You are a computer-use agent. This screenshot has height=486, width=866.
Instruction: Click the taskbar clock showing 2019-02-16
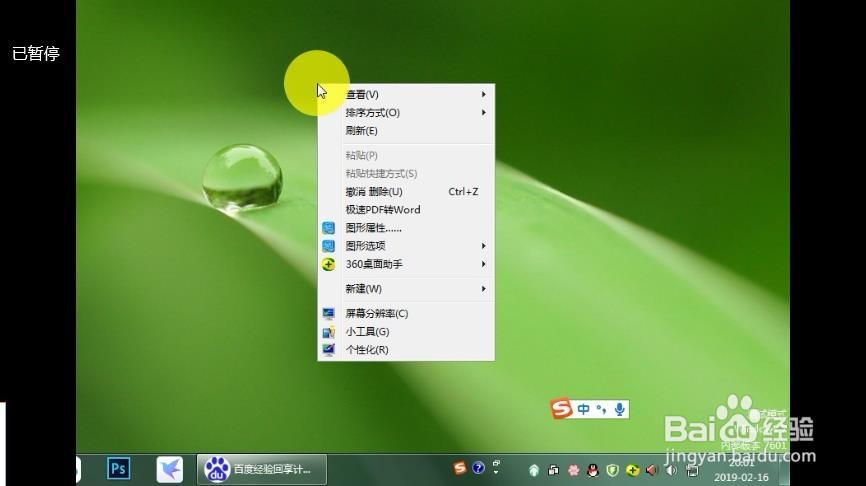[741, 471]
